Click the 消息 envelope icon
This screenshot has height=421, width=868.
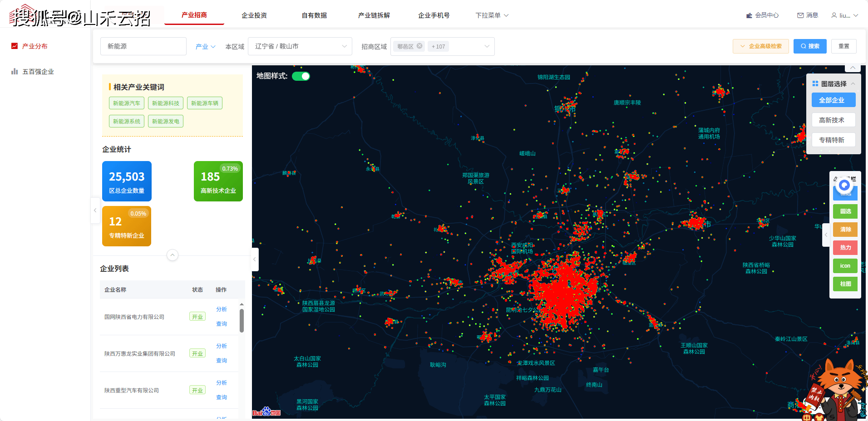coord(800,15)
